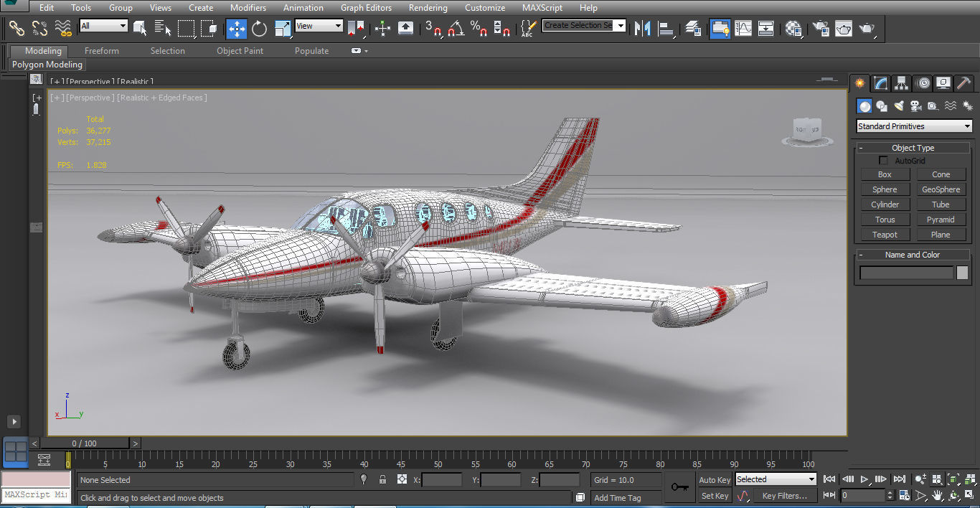This screenshot has height=508, width=980.
Task: Open the Schematic View icon
Action: [x=766, y=29]
